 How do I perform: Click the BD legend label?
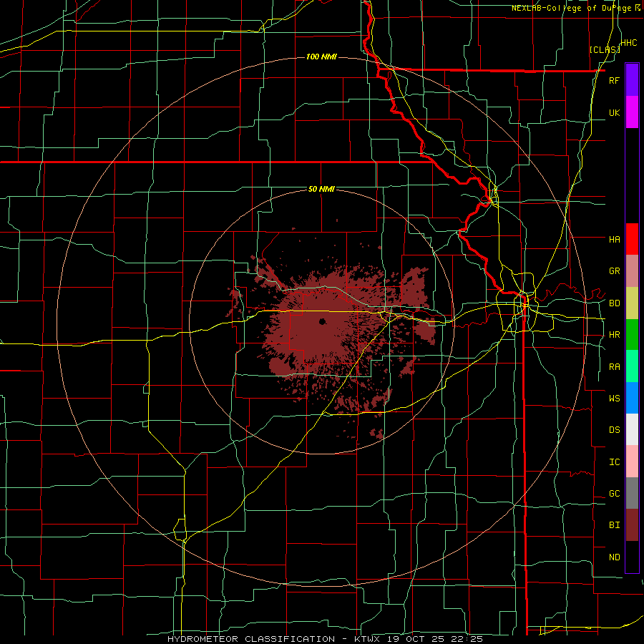[614, 303]
